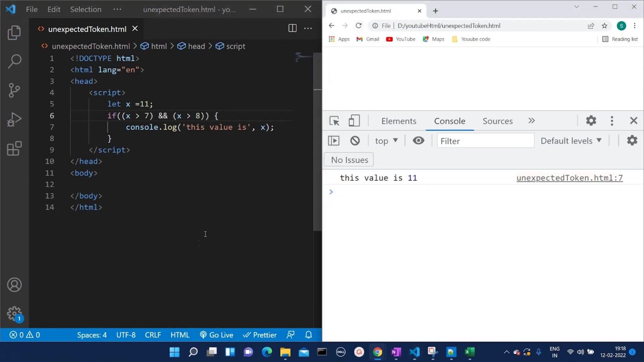Open the Explorer view in VS Code
The image size is (644, 362).
(x=14, y=33)
